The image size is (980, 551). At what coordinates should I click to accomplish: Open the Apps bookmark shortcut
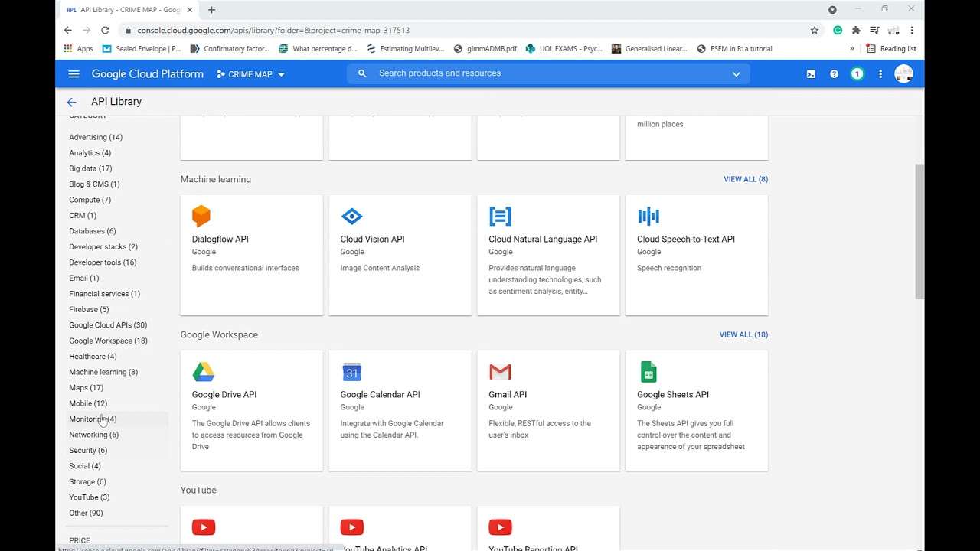point(78,48)
